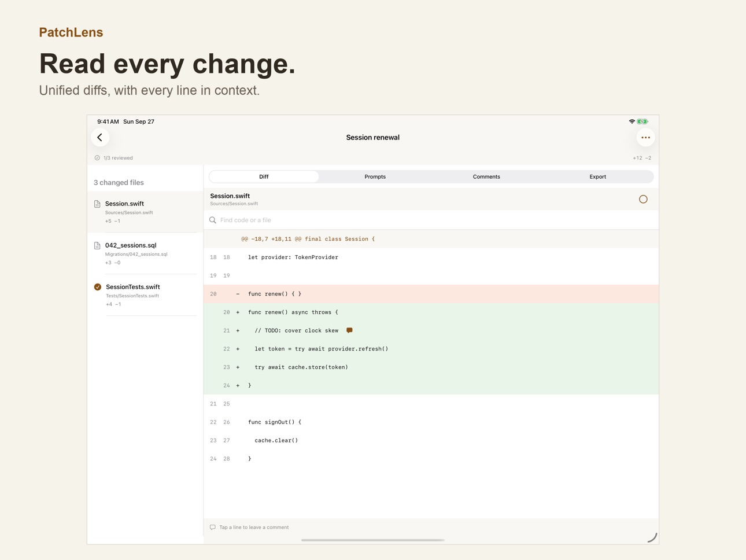Click the 9:41 AM clock
Screen dimensions: 746x560
click(x=108, y=121)
